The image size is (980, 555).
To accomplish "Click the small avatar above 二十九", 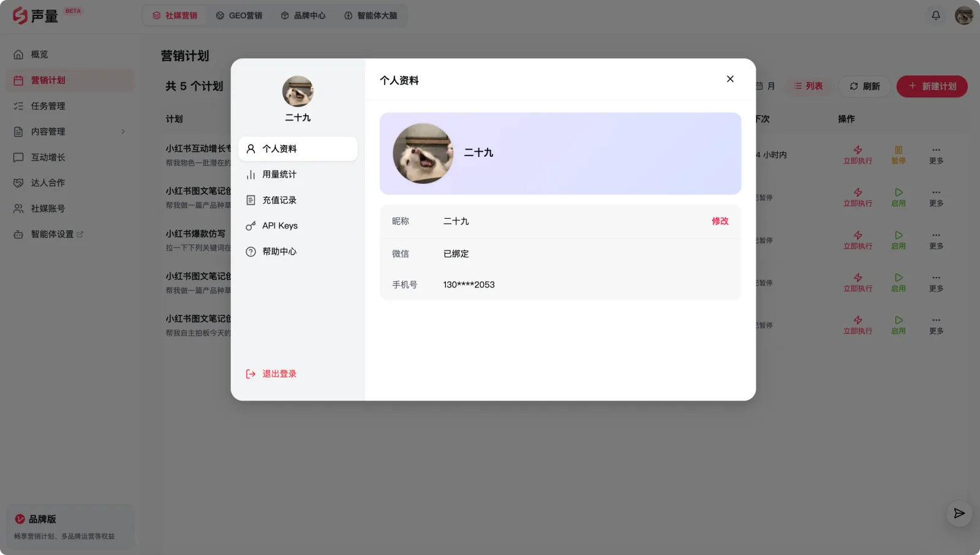I will (298, 91).
